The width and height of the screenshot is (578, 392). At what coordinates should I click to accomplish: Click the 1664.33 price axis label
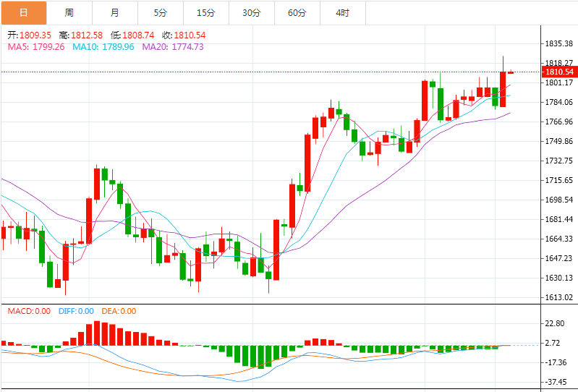(559, 239)
